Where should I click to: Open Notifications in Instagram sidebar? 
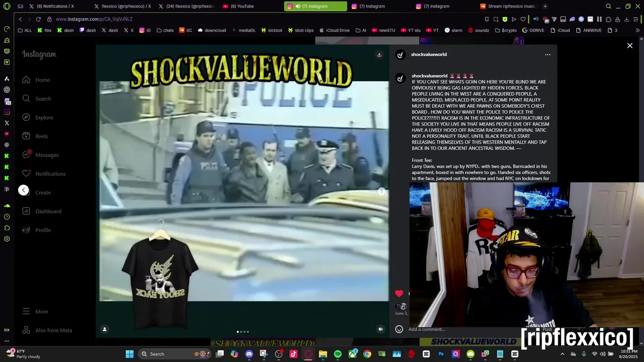point(44,173)
